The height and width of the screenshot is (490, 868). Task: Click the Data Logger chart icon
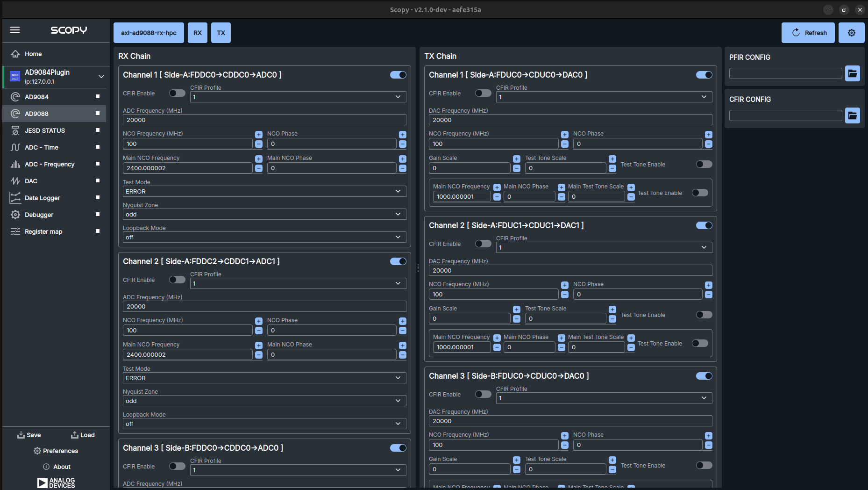pyautogui.click(x=15, y=198)
